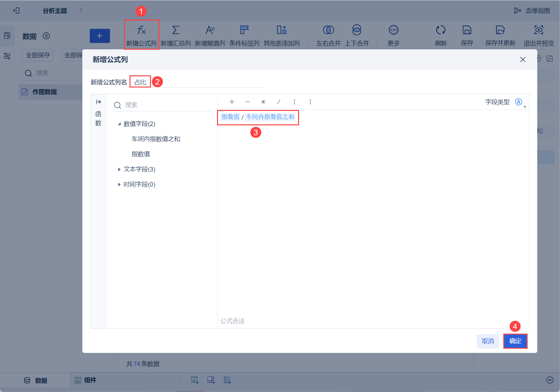Click the 车间内指数值之和 token in formula
Image resolution: width=560 pixels, height=392 pixels.
coord(270,117)
